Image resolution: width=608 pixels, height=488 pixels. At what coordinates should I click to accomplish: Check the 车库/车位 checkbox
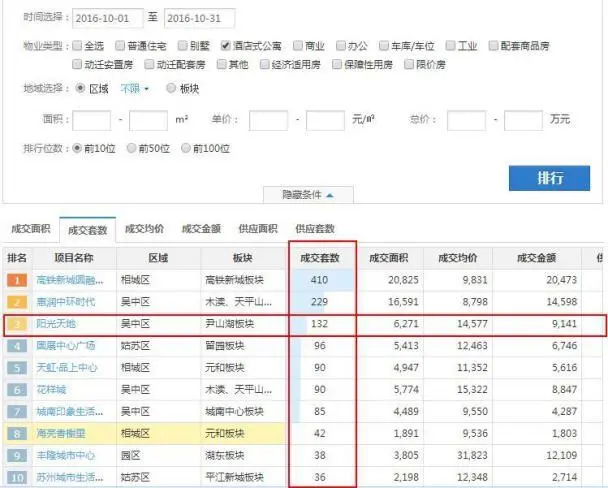coord(383,46)
